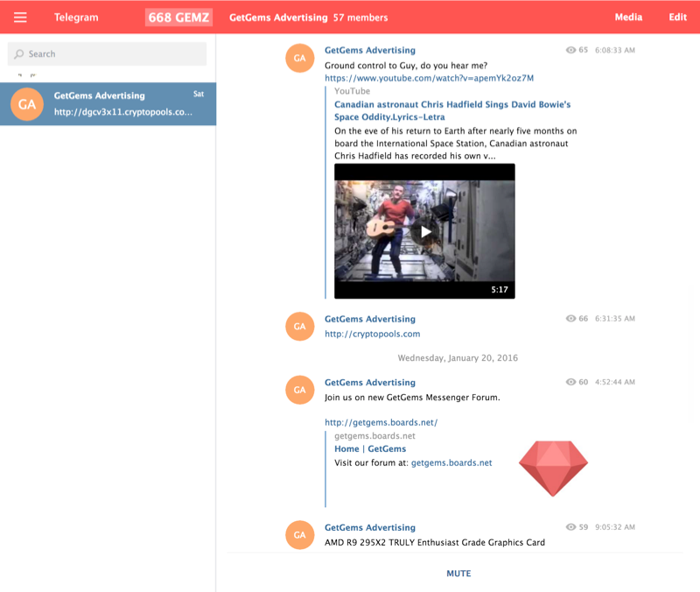This screenshot has height=592, width=700.
Task: Click GA avatar of the 9:05:32 AM message
Action: pyautogui.click(x=299, y=535)
